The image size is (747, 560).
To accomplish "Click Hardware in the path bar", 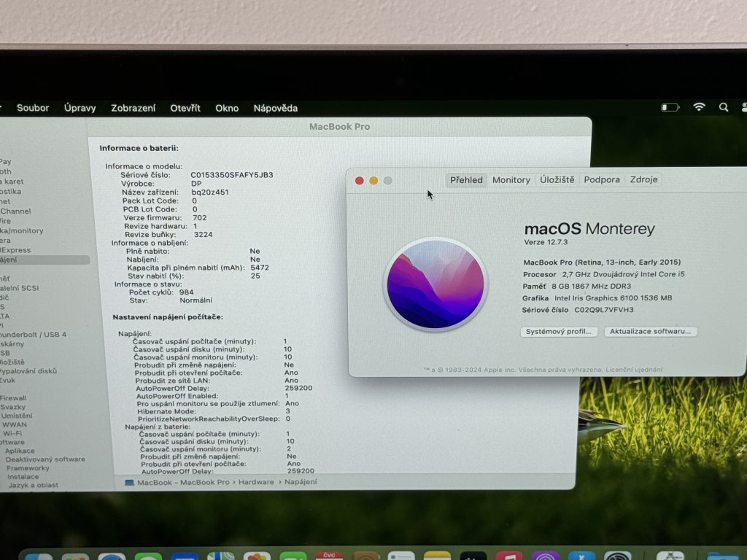I will click(x=256, y=482).
